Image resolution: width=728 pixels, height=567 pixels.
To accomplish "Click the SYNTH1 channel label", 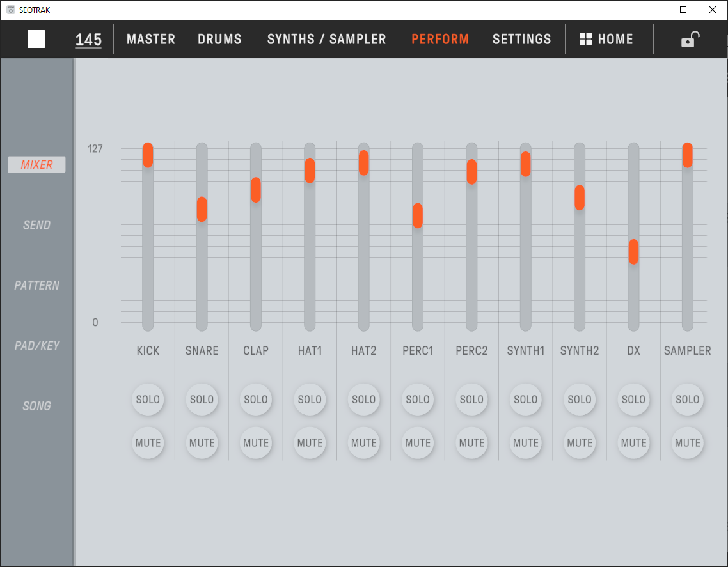I will pyautogui.click(x=526, y=351).
